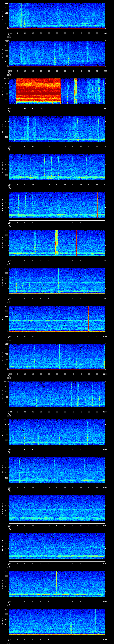The image size is (114, 644).
Task: Click the yellow spike near 24 seconds in 8:14:00 spectrogram
Action: [47, 506]
